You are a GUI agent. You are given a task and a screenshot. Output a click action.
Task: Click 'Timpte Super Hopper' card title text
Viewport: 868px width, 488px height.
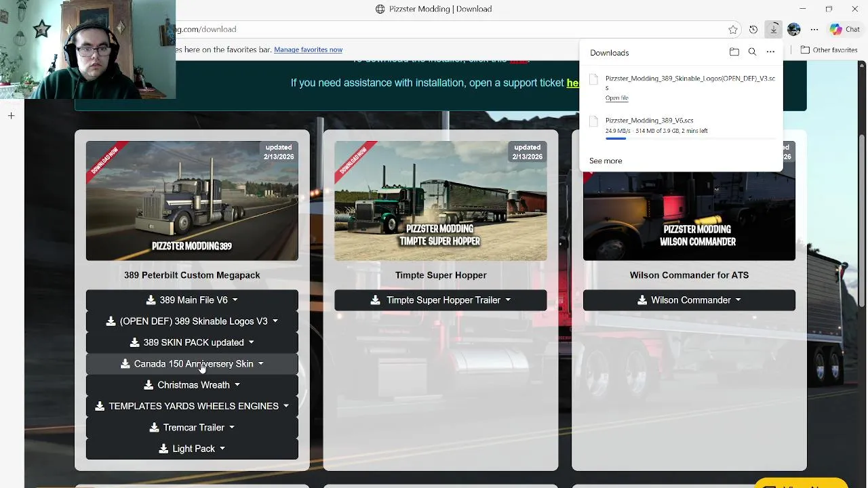point(441,275)
